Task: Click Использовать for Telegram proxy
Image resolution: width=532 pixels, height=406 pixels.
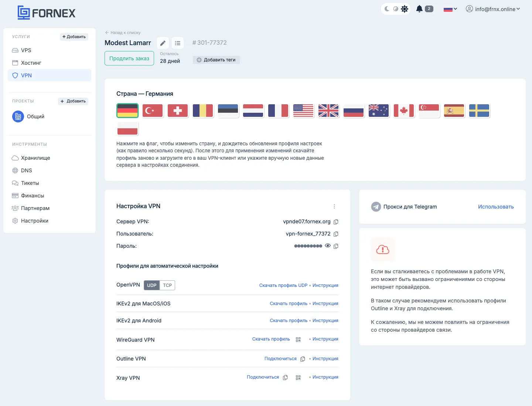Action: coord(496,207)
